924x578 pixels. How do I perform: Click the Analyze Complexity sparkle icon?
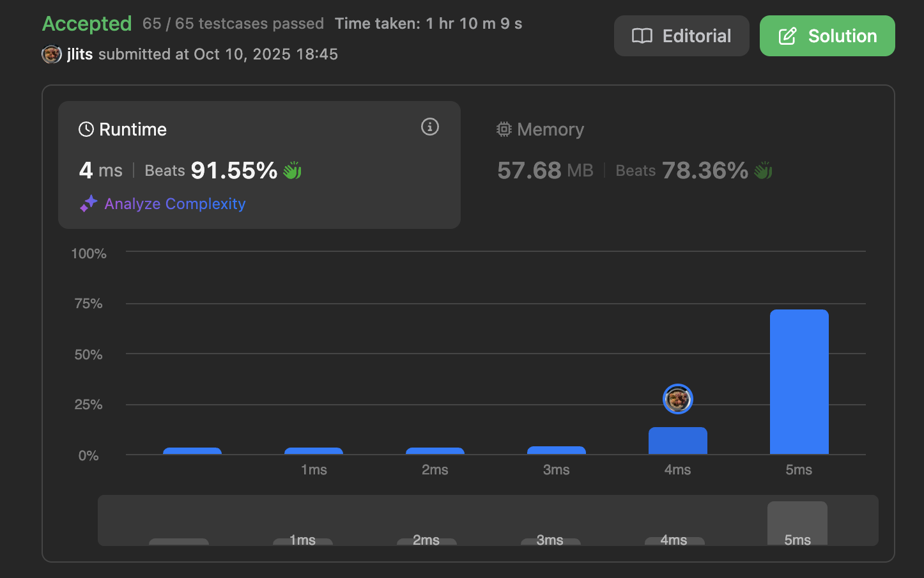click(88, 203)
